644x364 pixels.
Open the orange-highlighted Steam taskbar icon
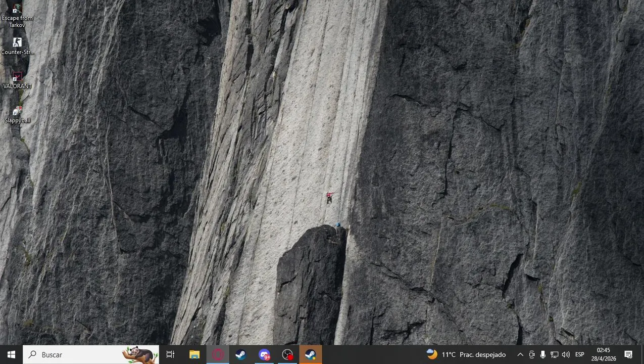311,354
